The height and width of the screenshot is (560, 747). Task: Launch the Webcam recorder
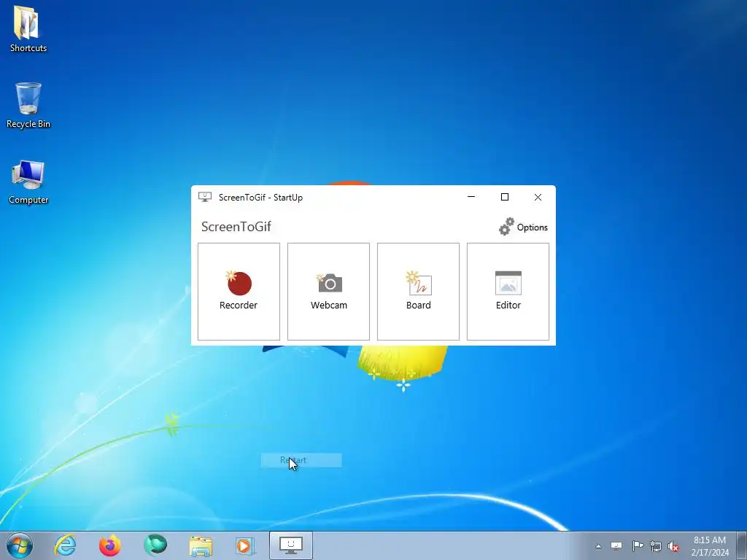pyautogui.click(x=329, y=292)
